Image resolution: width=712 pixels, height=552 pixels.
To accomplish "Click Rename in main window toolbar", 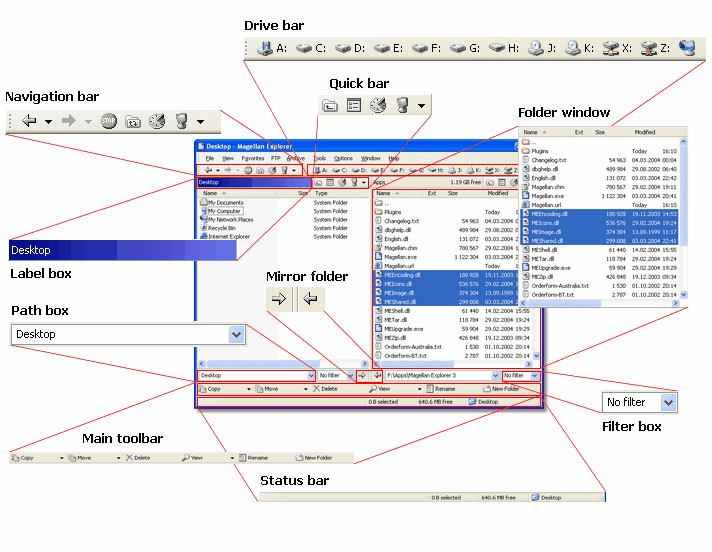I will (x=440, y=389).
